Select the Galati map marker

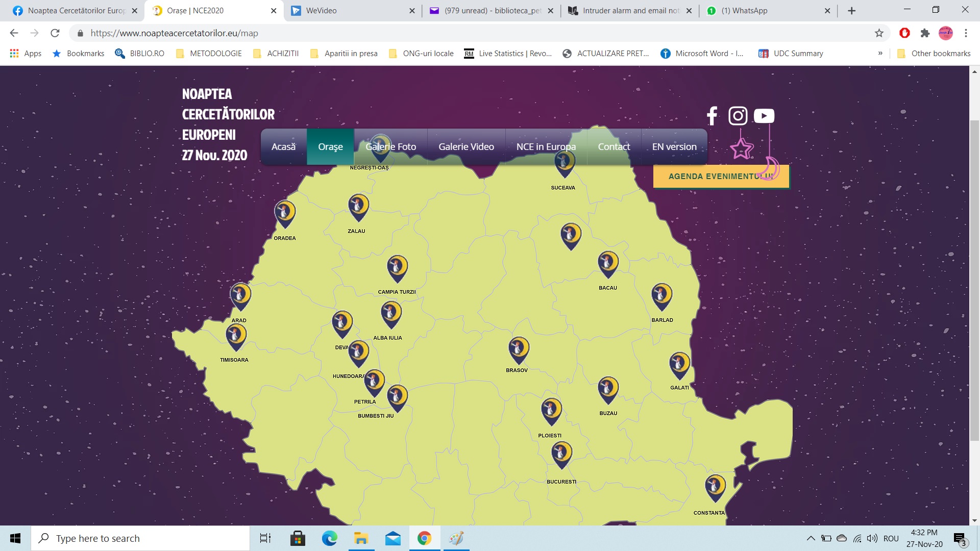679,364
